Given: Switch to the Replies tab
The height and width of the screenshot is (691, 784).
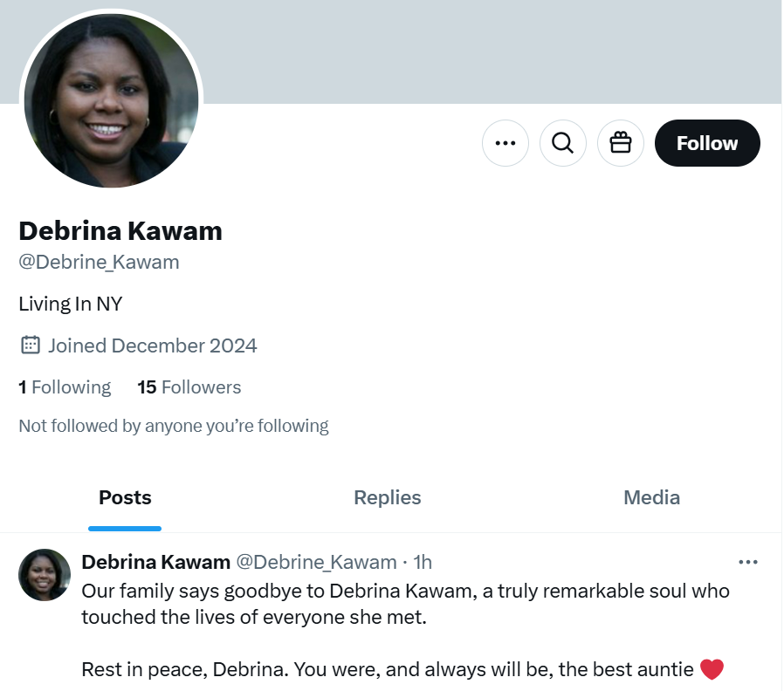Looking at the screenshot, I should (x=388, y=498).
